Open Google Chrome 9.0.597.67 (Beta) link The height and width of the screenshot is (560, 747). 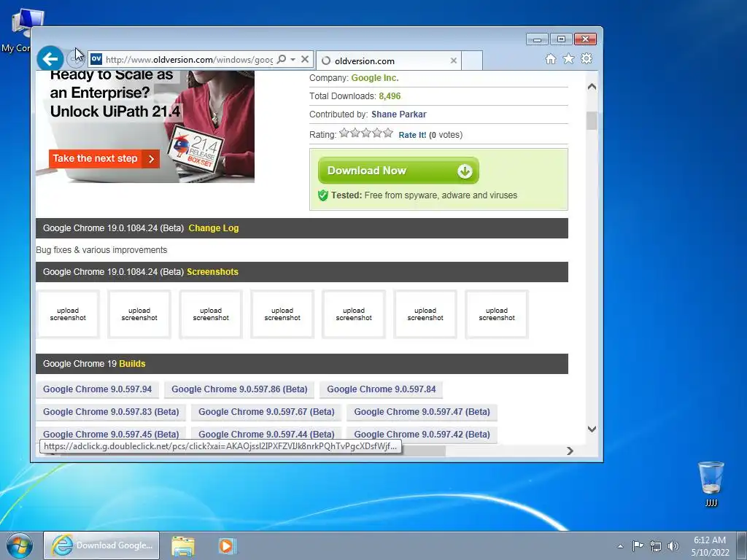(266, 411)
